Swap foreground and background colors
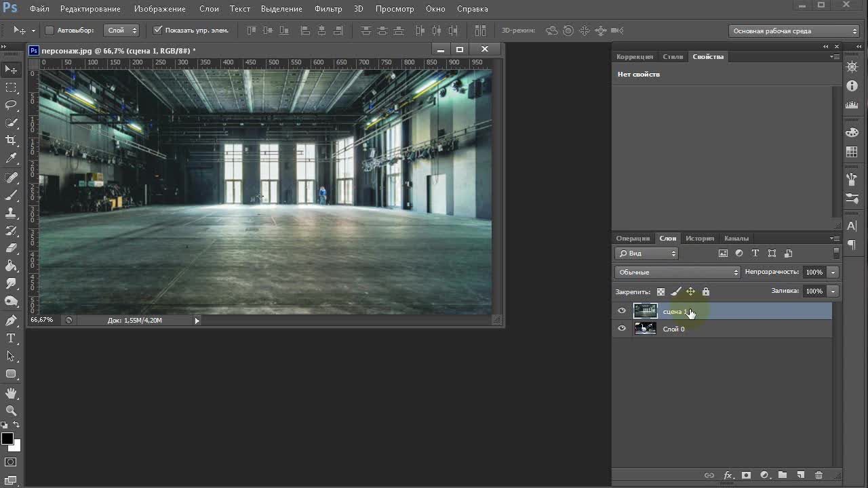This screenshot has width=868, height=488. 17,425
